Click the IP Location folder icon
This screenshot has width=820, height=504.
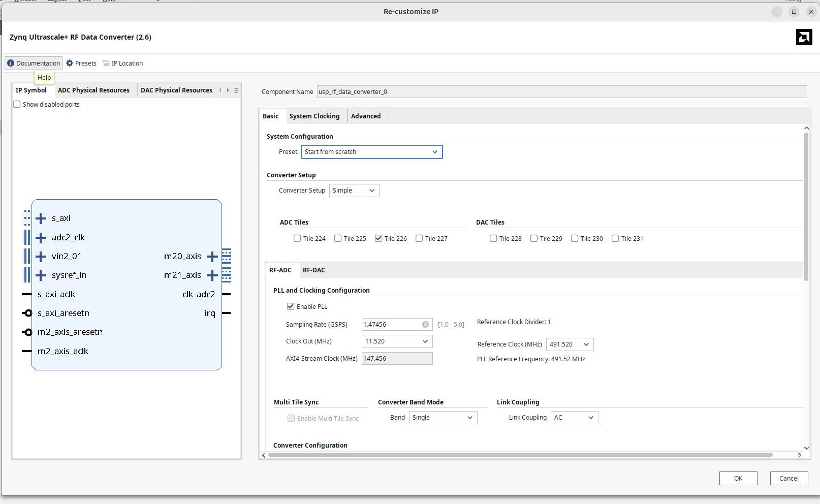[106, 64]
